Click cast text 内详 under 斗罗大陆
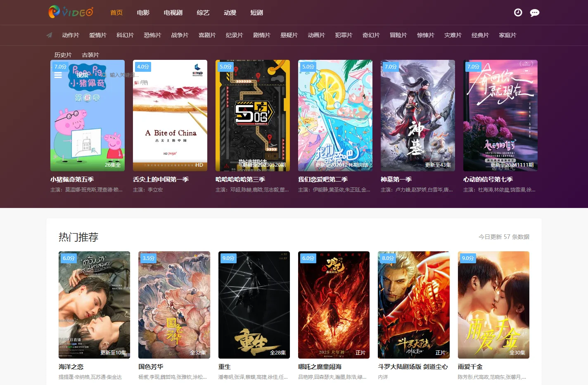 [383, 377]
